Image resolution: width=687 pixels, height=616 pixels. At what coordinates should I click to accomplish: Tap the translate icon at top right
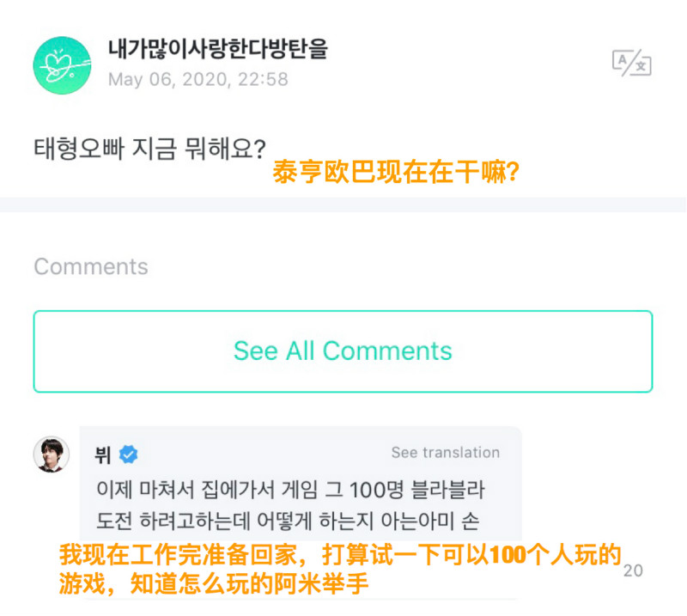tap(631, 63)
